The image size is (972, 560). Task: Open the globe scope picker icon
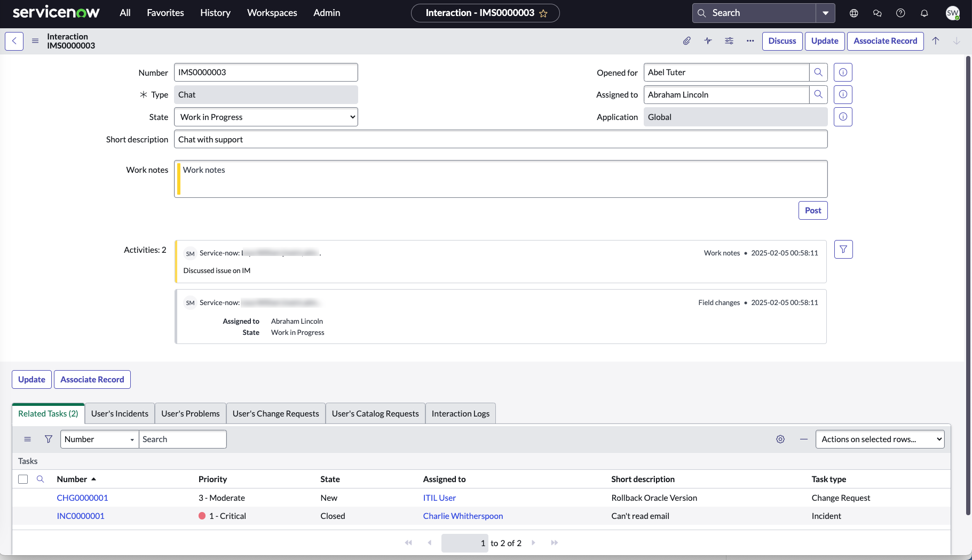(x=854, y=13)
